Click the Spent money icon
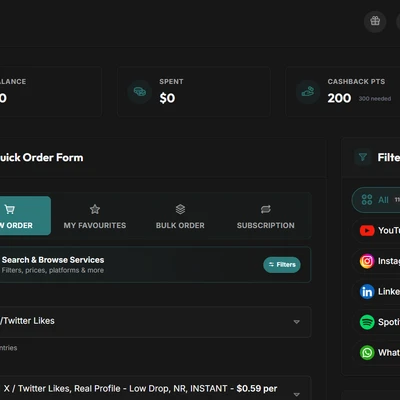The width and height of the screenshot is (400, 400). tap(140, 92)
